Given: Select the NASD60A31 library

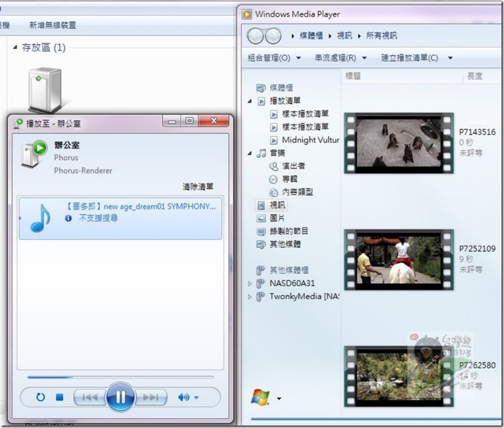Looking at the screenshot, I should pos(292,284).
